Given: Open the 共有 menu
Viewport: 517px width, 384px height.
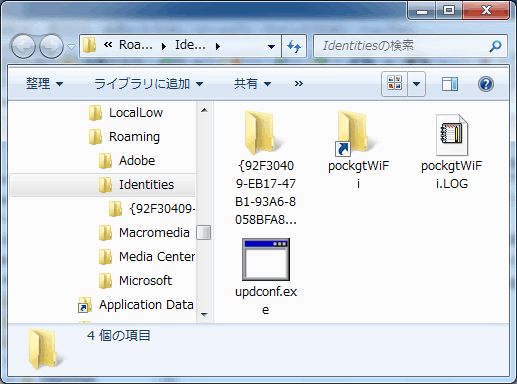Looking at the screenshot, I should (252, 83).
